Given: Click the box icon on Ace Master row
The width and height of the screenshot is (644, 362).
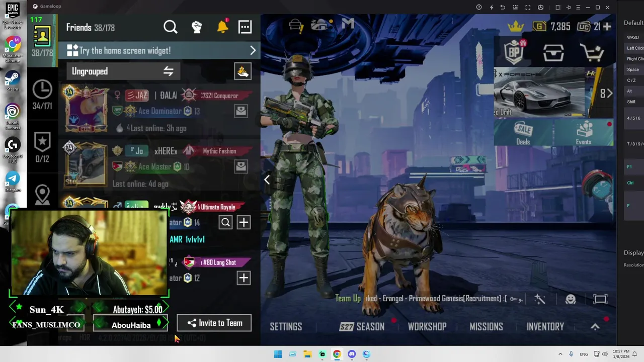Looking at the screenshot, I should click(241, 166).
